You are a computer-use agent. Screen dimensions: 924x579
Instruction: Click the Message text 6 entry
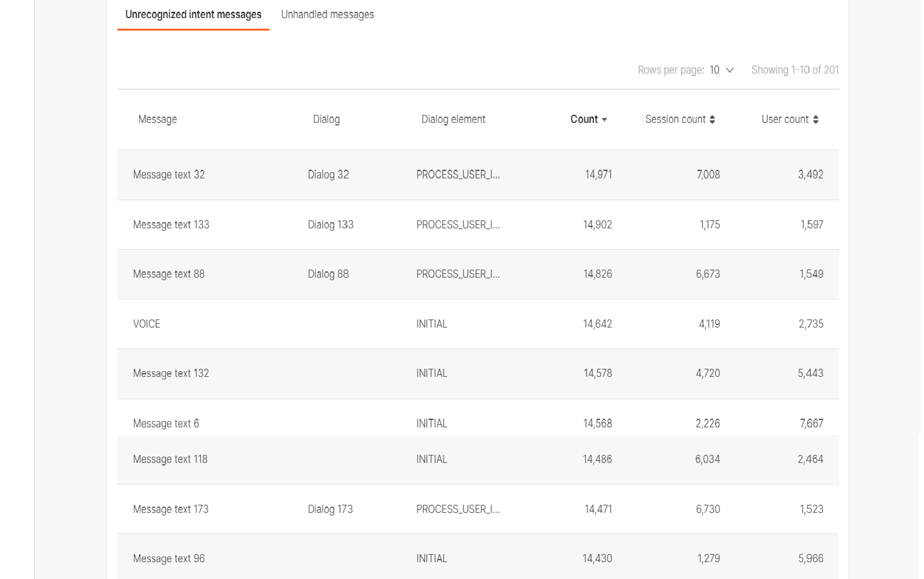[x=166, y=424]
